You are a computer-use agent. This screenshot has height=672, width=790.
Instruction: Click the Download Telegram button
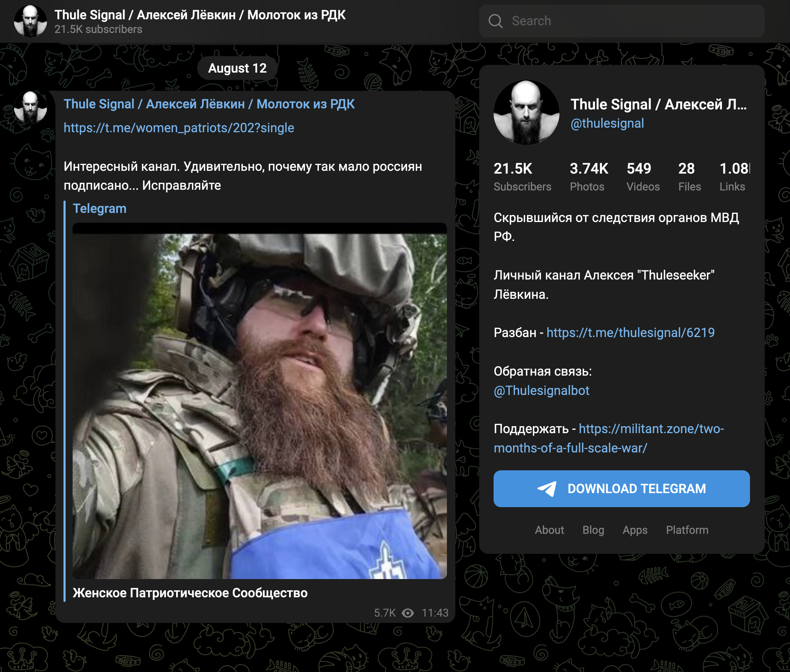click(622, 488)
